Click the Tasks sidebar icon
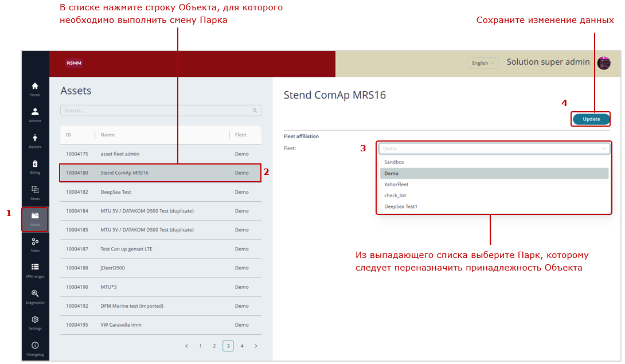 pyautogui.click(x=35, y=242)
